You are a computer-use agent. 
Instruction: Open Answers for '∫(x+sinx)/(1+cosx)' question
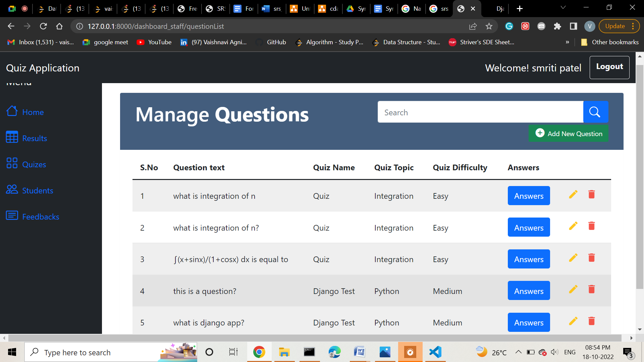coord(529,259)
